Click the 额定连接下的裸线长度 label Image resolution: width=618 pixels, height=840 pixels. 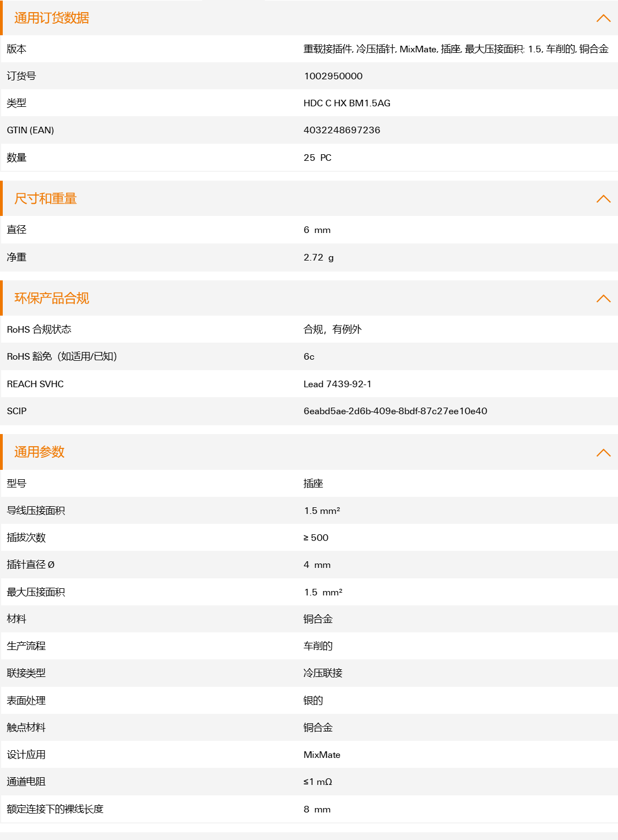click(55, 809)
